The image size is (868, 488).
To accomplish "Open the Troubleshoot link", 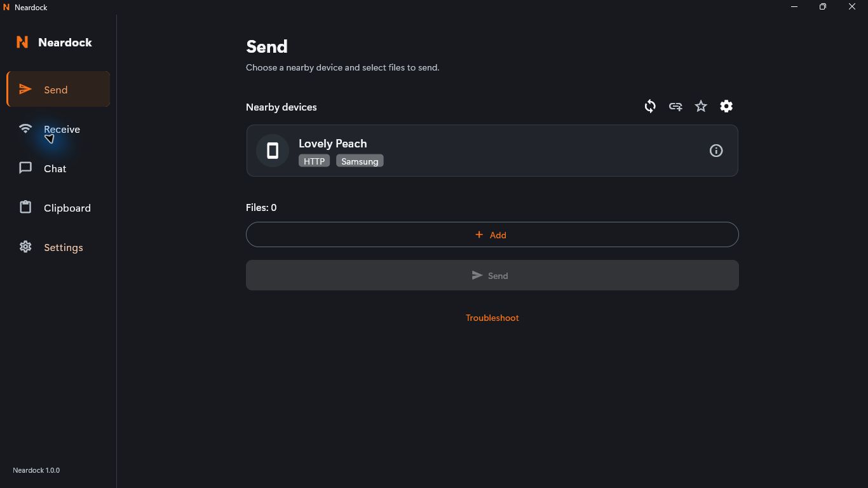I will click(492, 318).
